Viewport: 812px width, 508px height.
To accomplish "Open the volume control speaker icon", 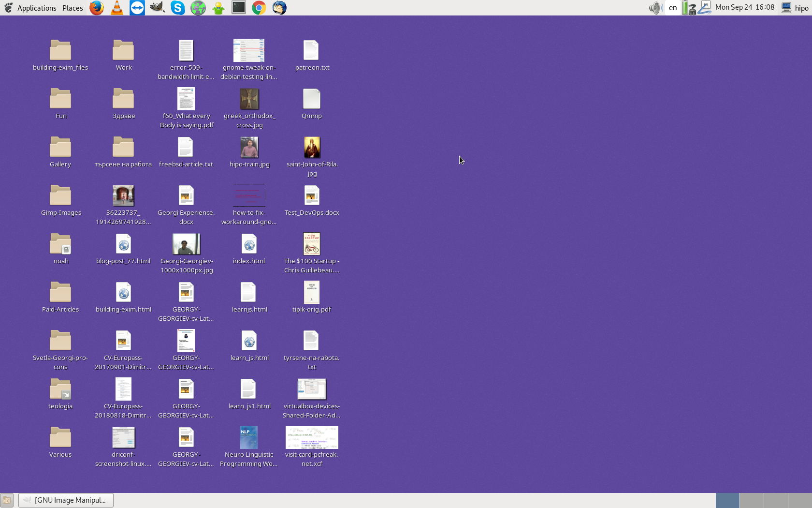I will (655, 8).
